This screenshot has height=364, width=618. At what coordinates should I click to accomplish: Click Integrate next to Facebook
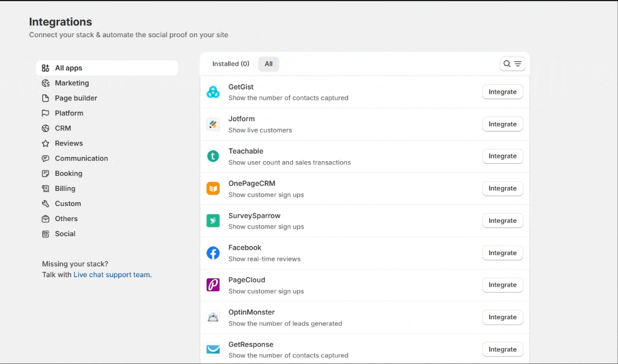coord(502,253)
